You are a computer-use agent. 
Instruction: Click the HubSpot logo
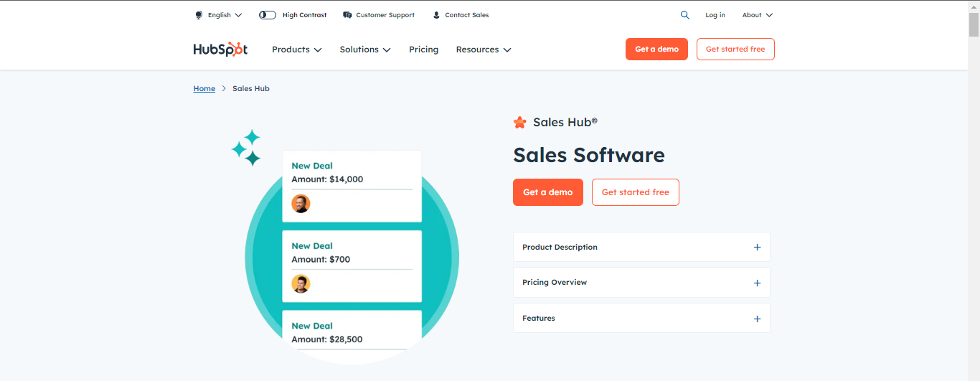[x=220, y=50]
